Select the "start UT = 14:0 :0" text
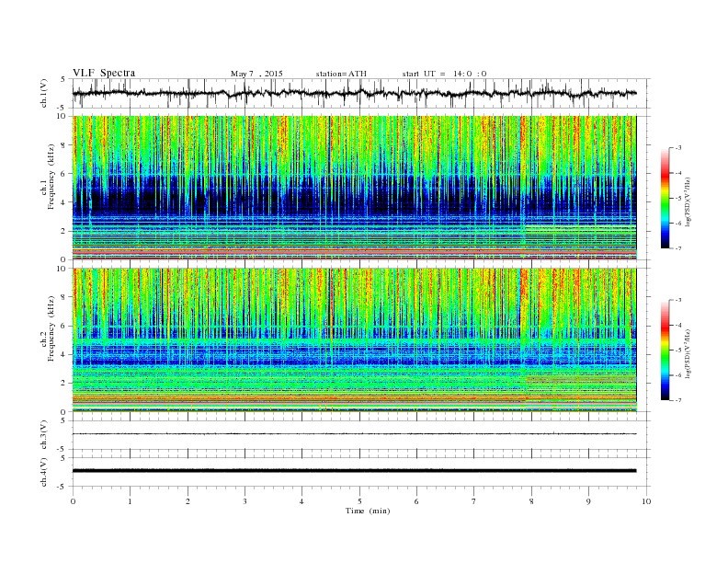The height and width of the screenshot is (563, 728). [x=444, y=74]
